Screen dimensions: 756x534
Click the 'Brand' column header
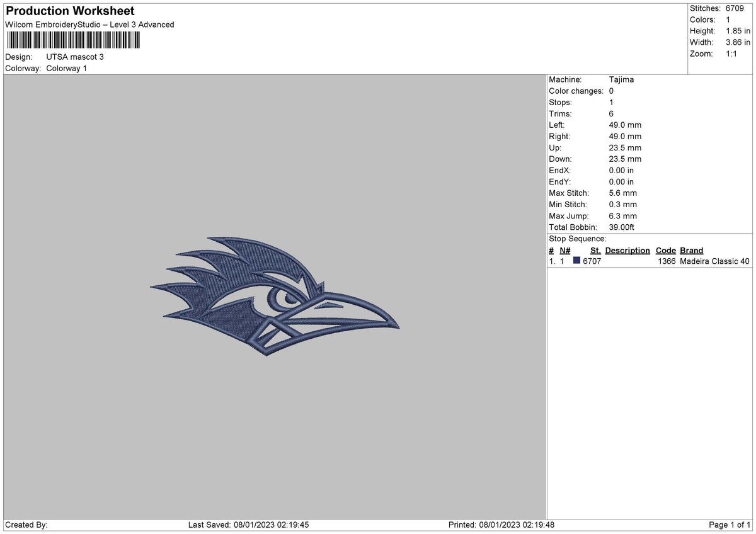click(x=692, y=250)
